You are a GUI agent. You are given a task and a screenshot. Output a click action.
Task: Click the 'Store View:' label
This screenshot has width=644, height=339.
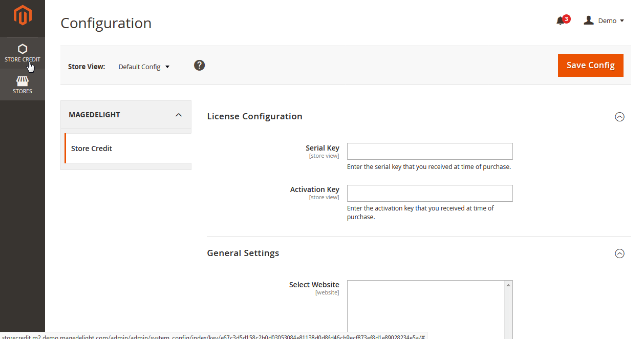click(87, 67)
